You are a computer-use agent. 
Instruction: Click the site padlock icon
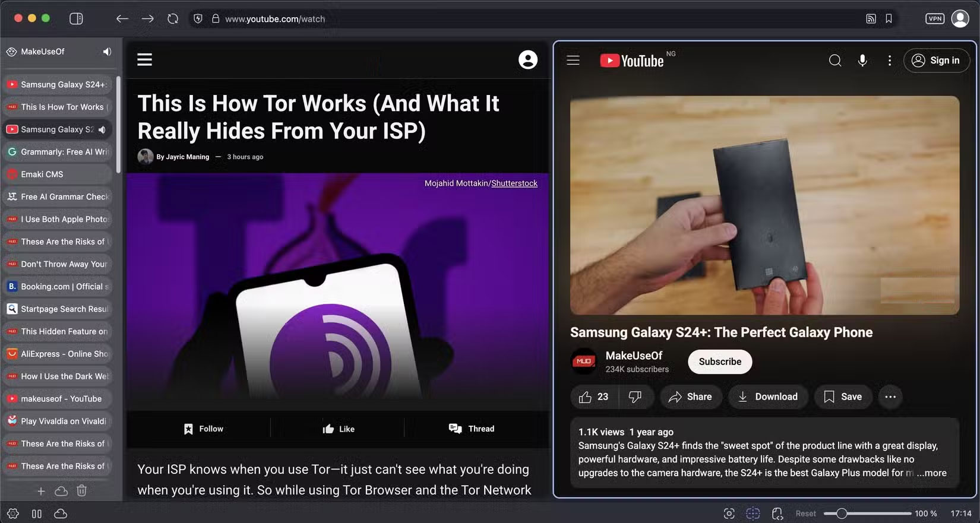[x=216, y=18]
